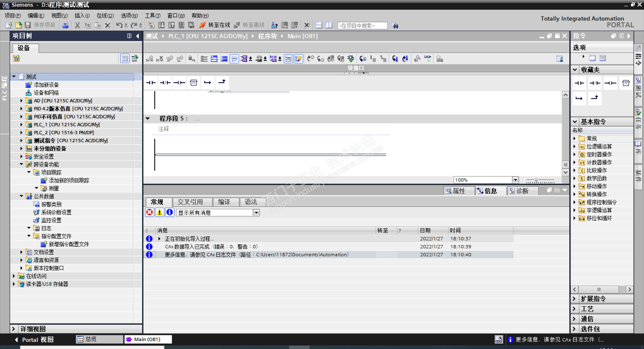Image resolution: width=644 pixels, height=349 pixels.
Task: Click the open project folder icon
Action: [x=18, y=25]
